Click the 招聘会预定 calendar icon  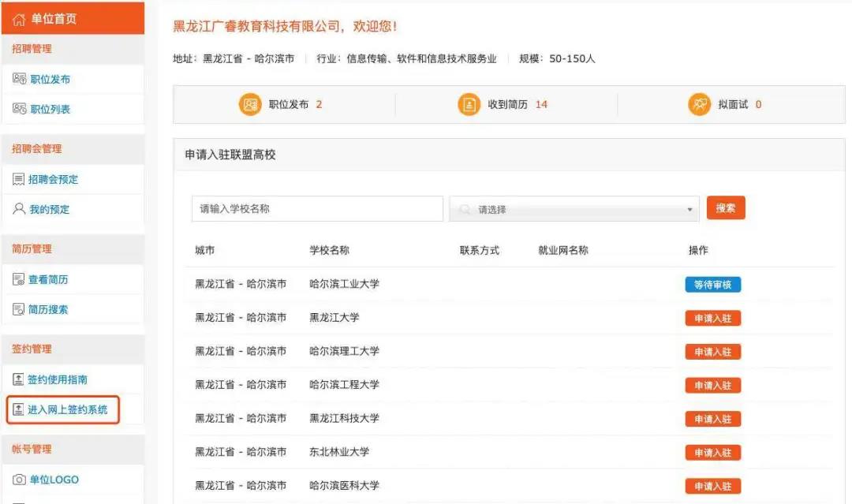click(19, 179)
